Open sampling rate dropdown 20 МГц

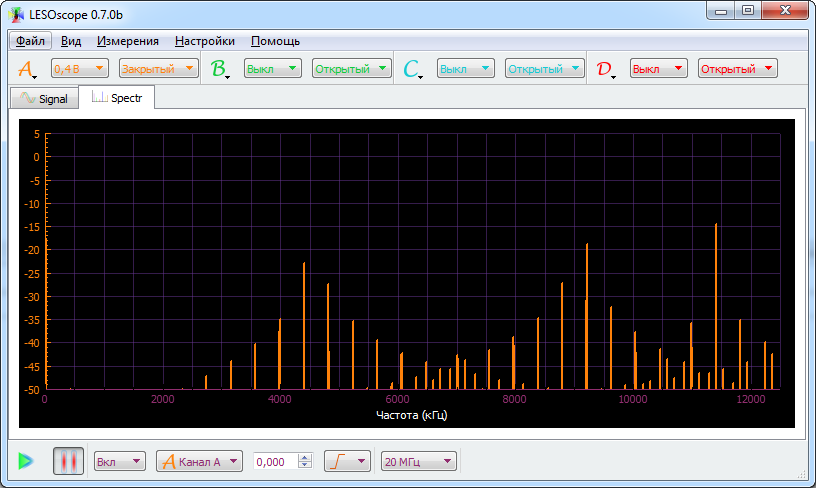click(x=419, y=461)
